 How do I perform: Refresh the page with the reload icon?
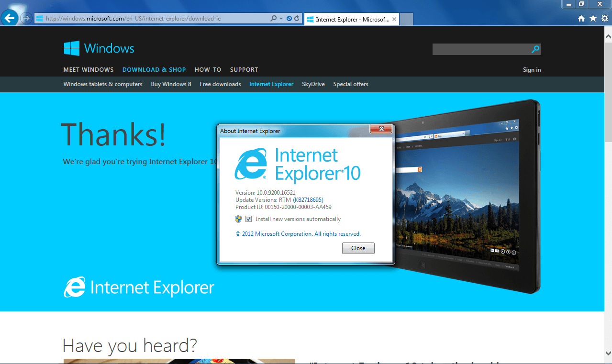point(297,19)
